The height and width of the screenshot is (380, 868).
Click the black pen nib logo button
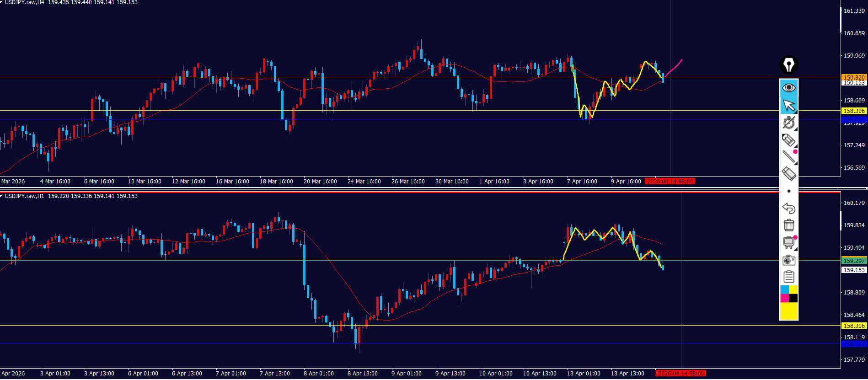coord(788,65)
